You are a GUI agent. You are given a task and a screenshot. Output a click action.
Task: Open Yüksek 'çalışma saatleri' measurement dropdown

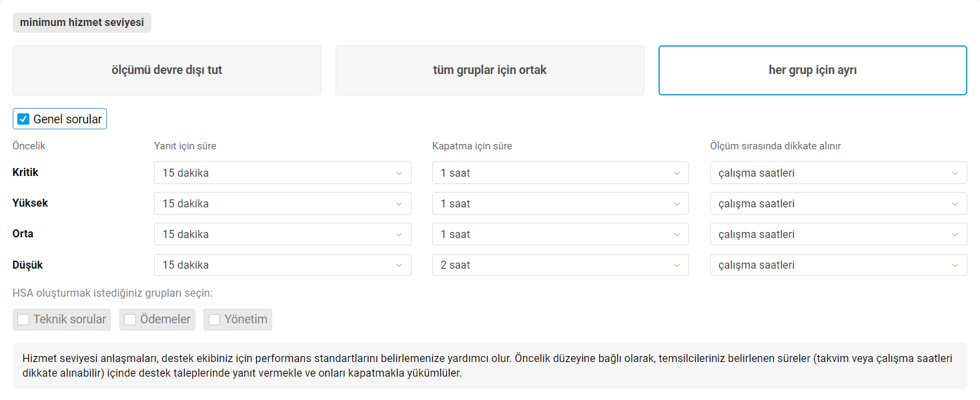point(839,203)
